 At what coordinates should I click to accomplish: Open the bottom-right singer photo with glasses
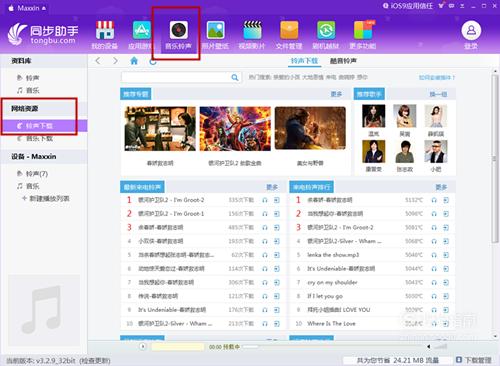436,151
